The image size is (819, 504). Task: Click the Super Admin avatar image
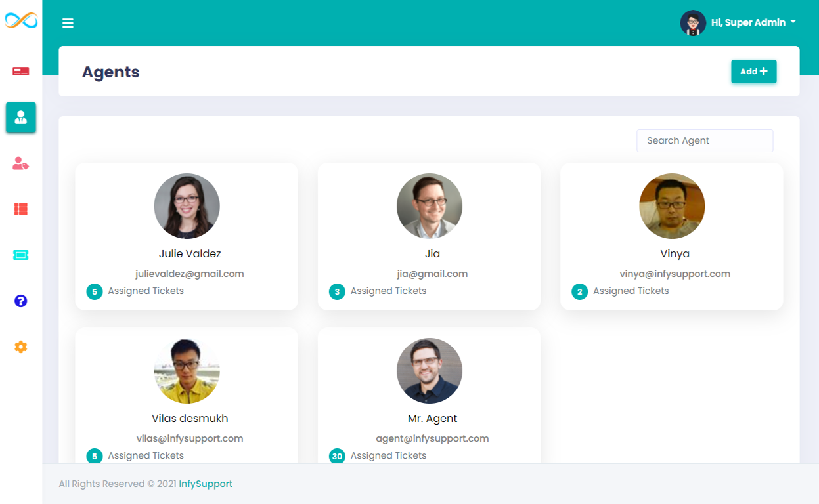pyautogui.click(x=693, y=22)
